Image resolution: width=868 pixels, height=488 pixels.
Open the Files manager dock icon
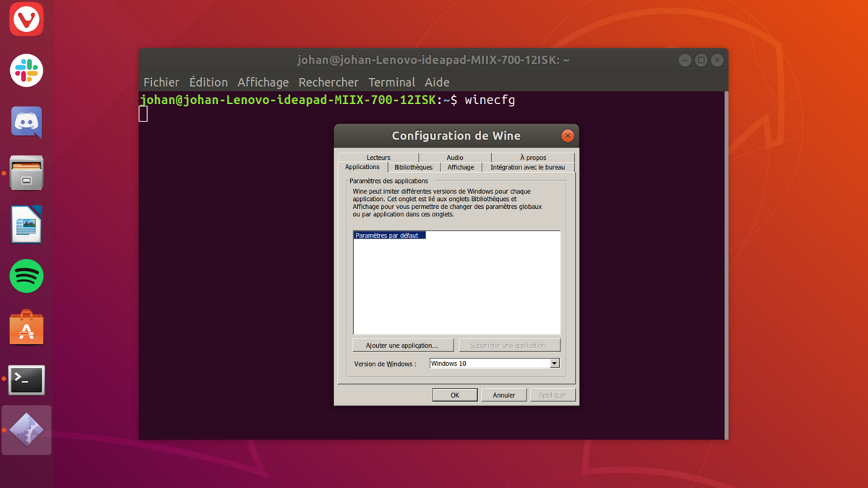(x=27, y=174)
